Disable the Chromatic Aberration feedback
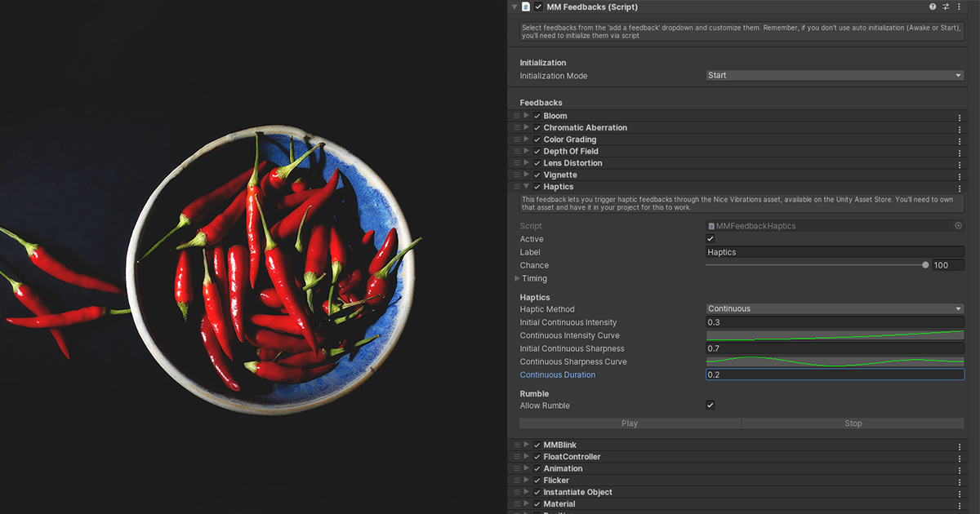The height and width of the screenshot is (514, 980). (x=535, y=127)
